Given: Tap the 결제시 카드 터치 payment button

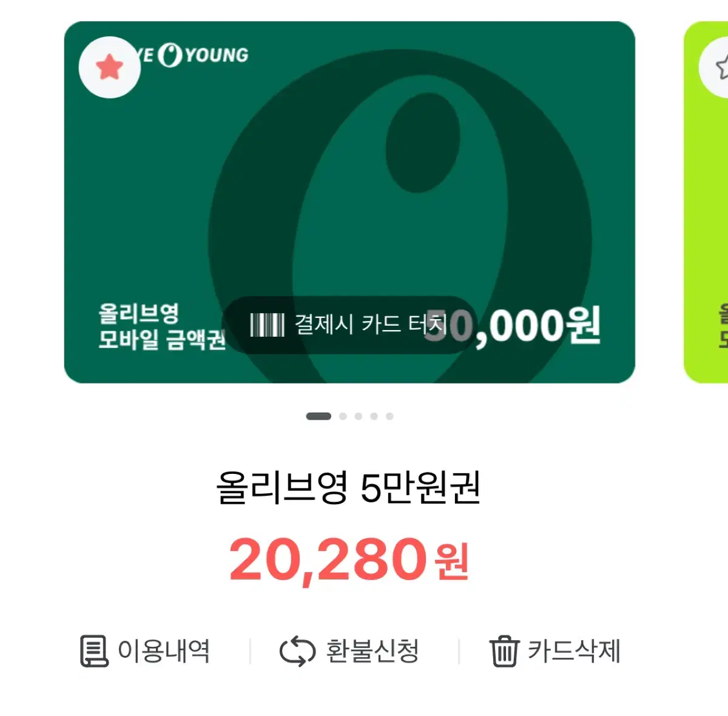Looking at the screenshot, I should coord(349,325).
